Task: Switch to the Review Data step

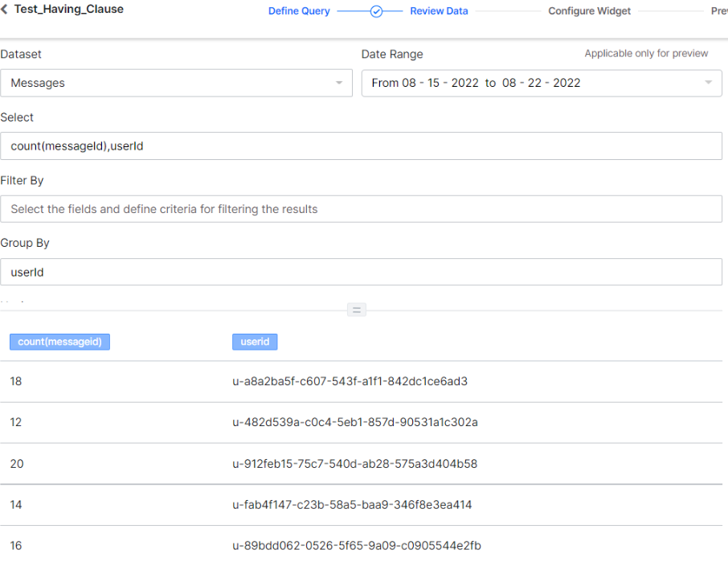Action: [439, 10]
